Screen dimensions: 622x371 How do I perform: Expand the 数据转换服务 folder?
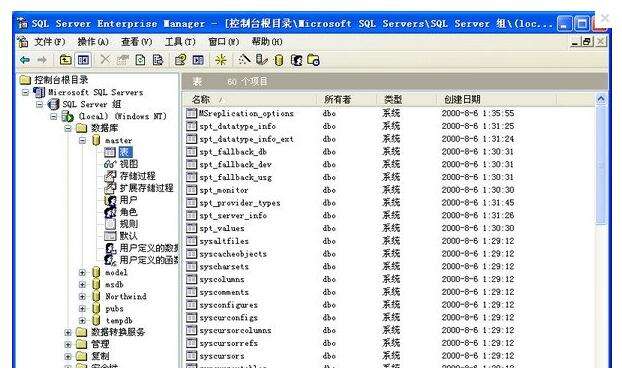pyautogui.click(x=68, y=333)
